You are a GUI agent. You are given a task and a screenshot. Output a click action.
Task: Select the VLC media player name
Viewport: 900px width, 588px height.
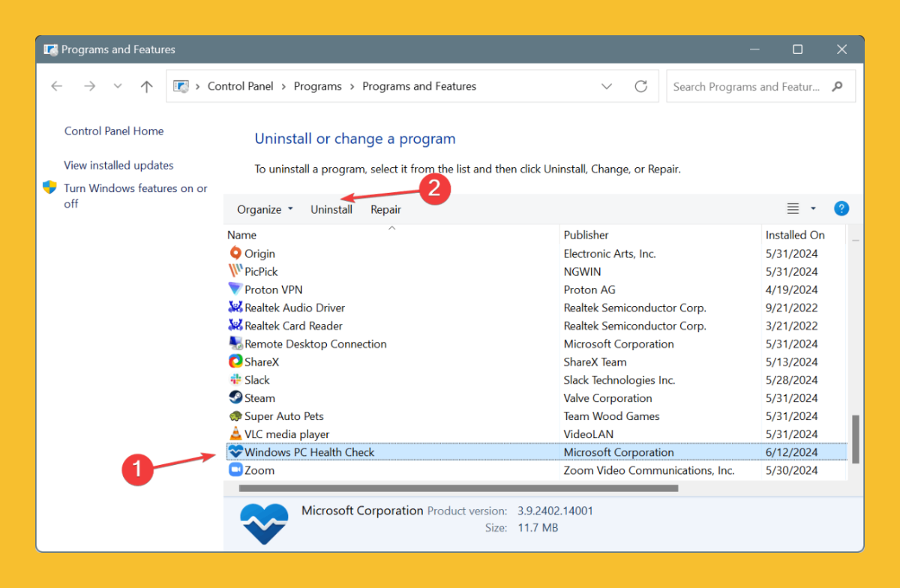pyautogui.click(x=286, y=434)
